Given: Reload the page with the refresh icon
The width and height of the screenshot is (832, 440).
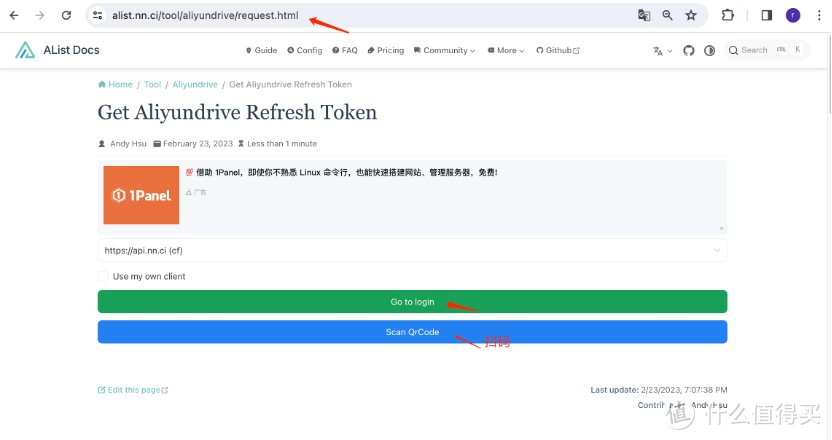Looking at the screenshot, I should [x=66, y=15].
